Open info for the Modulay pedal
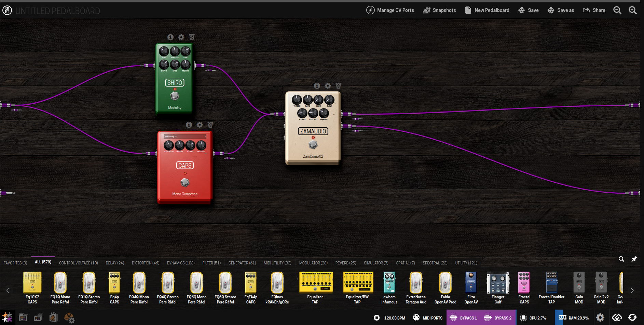Image resolution: width=644 pixels, height=325 pixels. pos(170,37)
